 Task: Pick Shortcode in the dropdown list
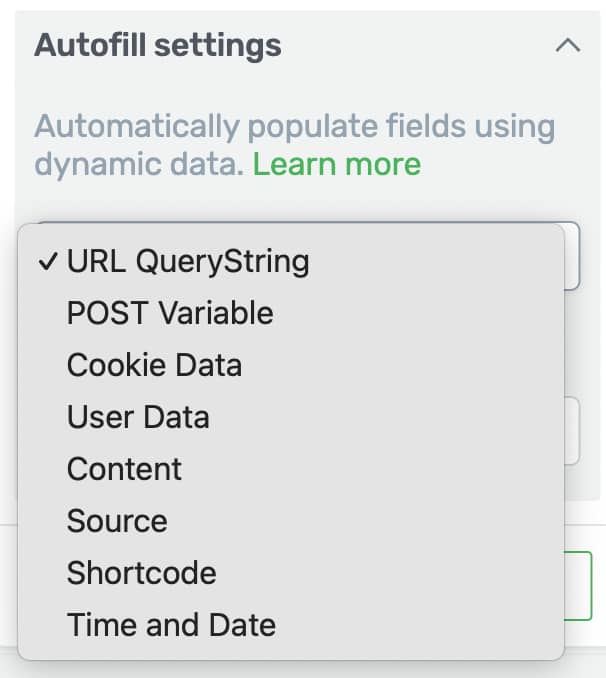coord(291,572)
